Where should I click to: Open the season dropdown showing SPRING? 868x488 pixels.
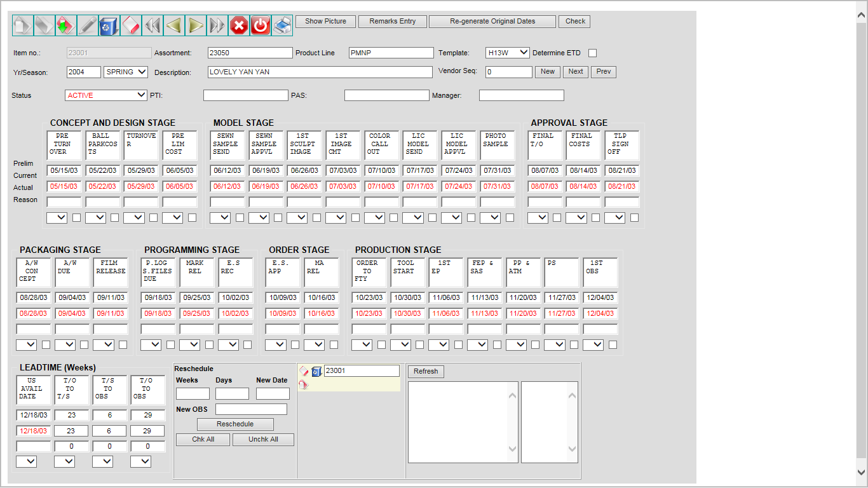(126, 72)
